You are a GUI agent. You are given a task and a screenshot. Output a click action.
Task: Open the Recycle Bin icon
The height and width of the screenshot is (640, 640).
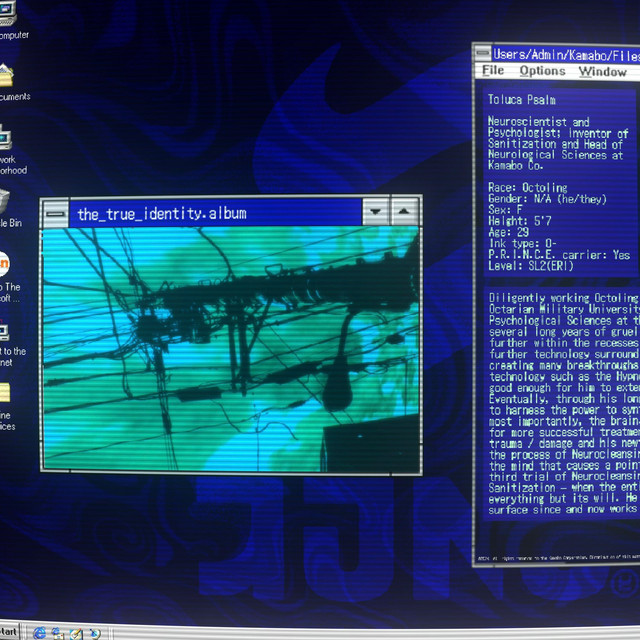pos(4,201)
